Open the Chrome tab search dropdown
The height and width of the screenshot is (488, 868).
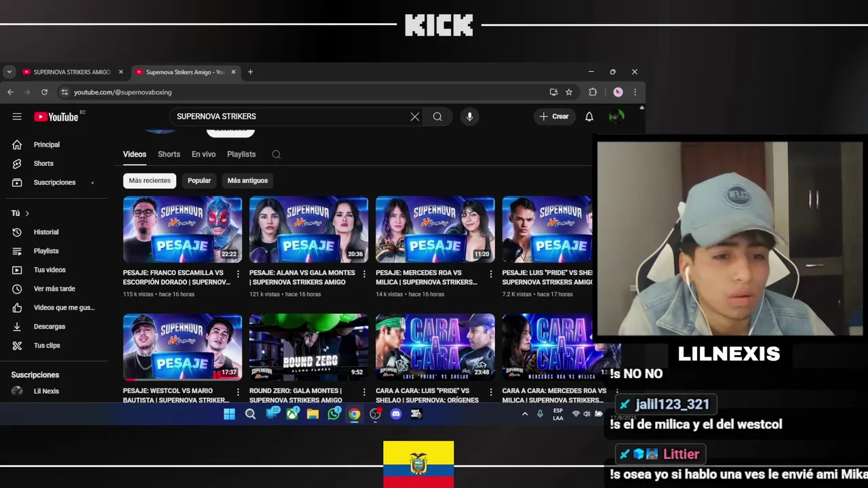(9, 72)
